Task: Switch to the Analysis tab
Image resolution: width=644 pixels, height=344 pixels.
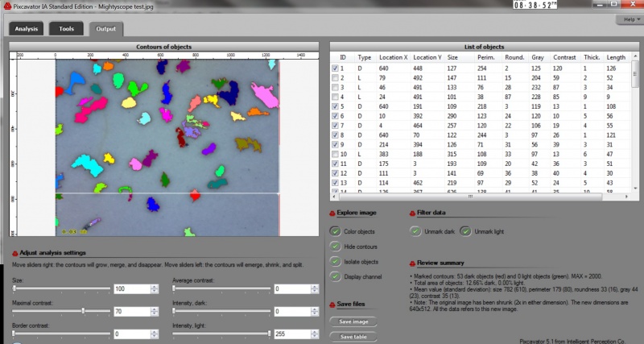Action: point(27,29)
